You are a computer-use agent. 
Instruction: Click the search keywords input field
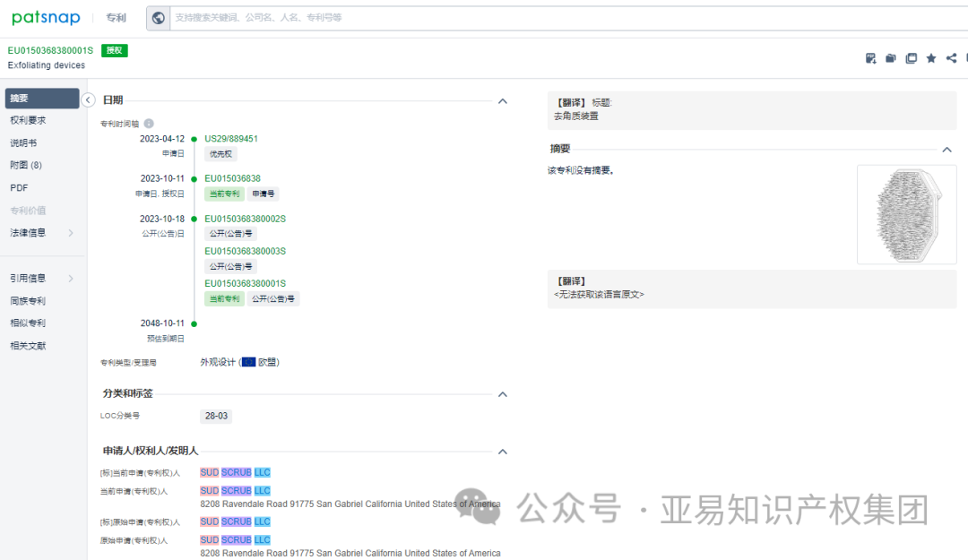coord(568,18)
